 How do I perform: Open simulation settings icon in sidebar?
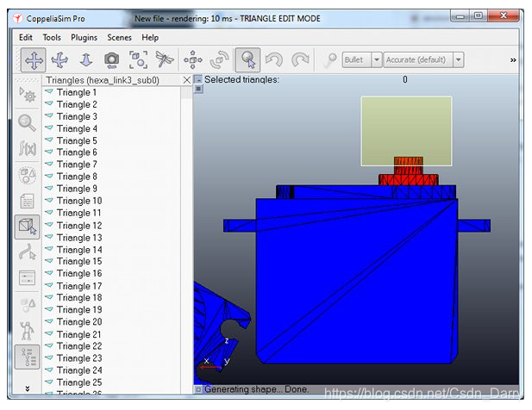[x=27, y=96]
